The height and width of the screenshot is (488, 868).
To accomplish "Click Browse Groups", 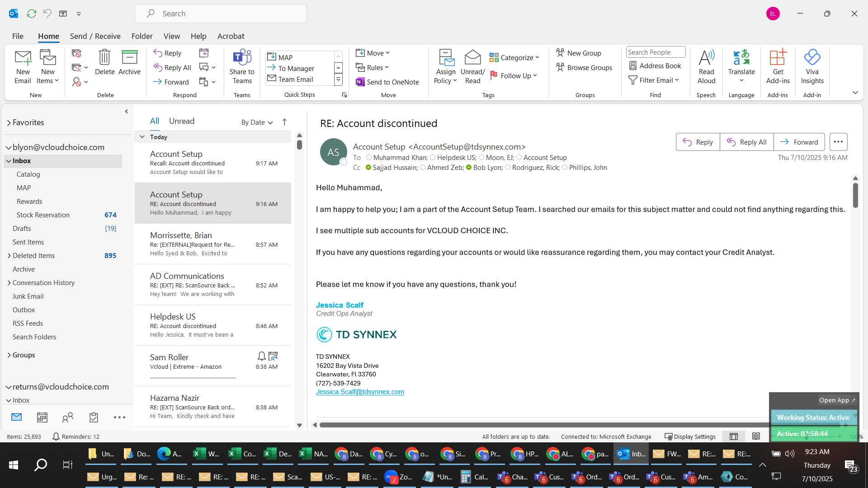I will pos(584,67).
